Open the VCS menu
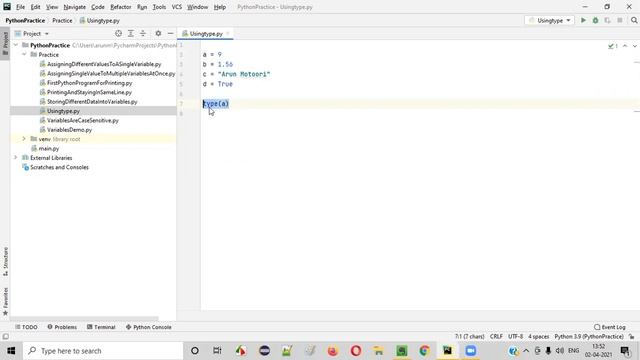This screenshot has width=640, height=360. 177,7
